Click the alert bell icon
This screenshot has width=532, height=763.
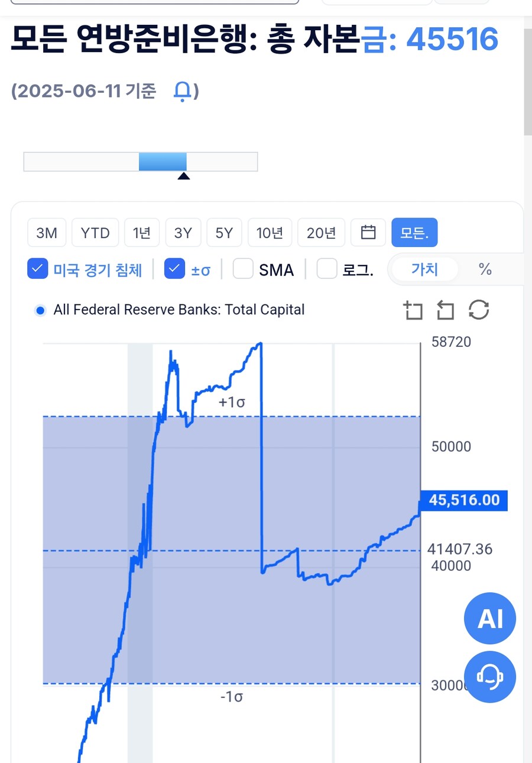pyautogui.click(x=183, y=92)
